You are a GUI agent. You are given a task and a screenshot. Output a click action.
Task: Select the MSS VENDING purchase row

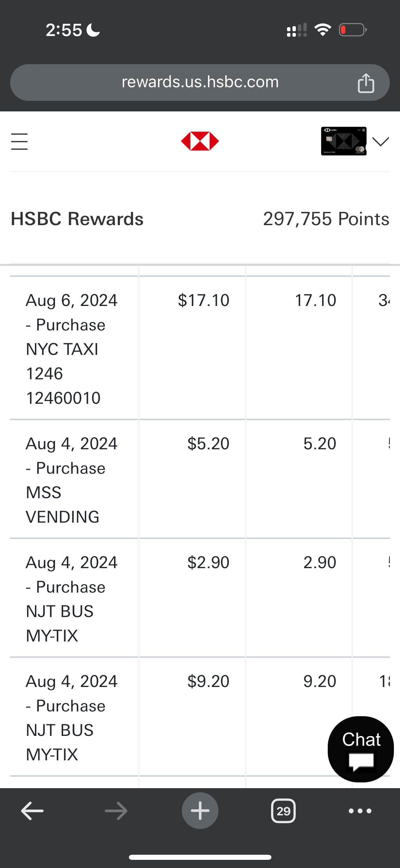click(71, 480)
